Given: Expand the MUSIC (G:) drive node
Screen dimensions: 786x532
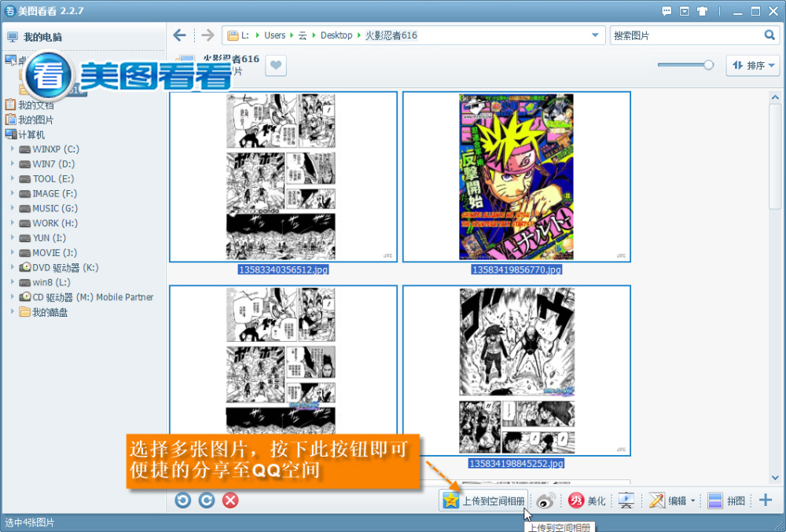Looking at the screenshot, I should pyautogui.click(x=13, y=208).
